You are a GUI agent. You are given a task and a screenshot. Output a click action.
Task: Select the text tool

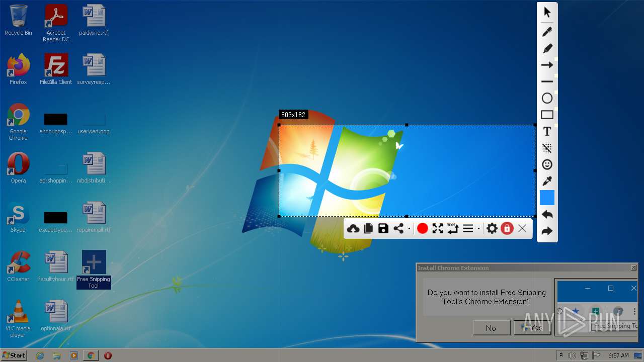tap(547, 131)
